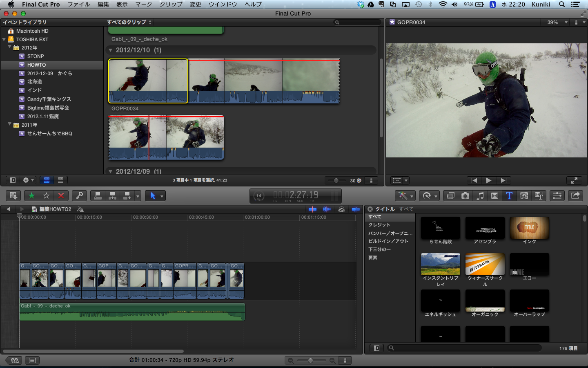
Task: Open the transitions browser icon
Action: pos(494,196)
